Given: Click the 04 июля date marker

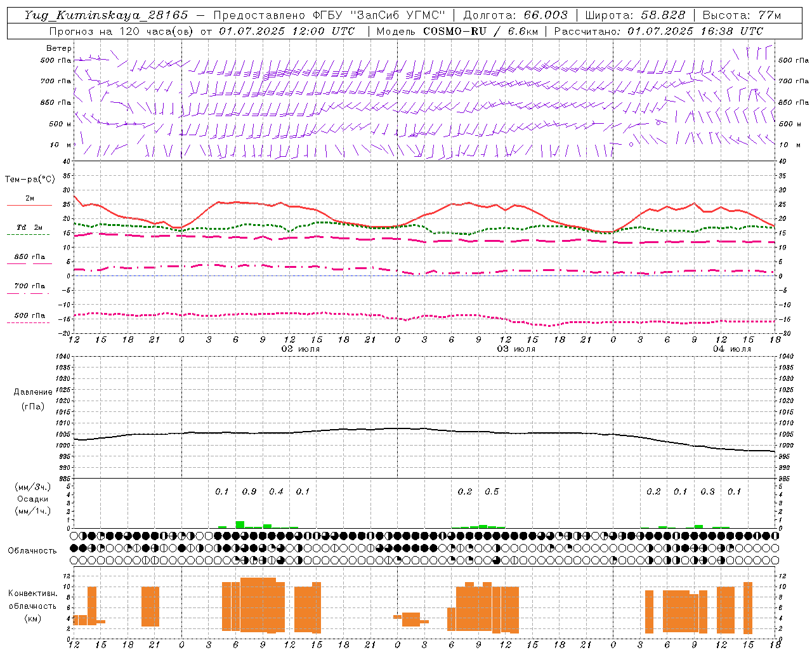Looking at the screenshot, I should click(x=731, y=349).
